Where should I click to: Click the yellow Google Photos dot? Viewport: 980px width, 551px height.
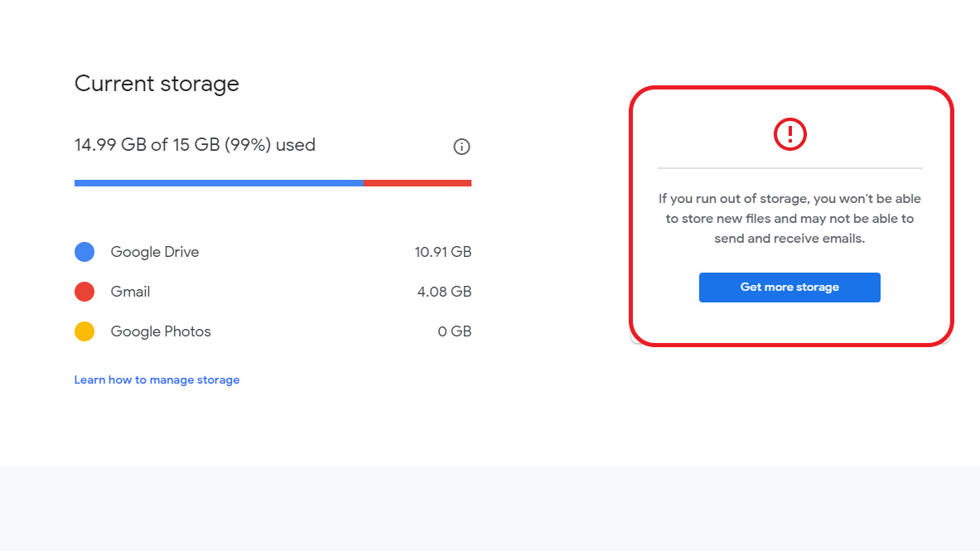pyautogui.click(x=84, y=331)
